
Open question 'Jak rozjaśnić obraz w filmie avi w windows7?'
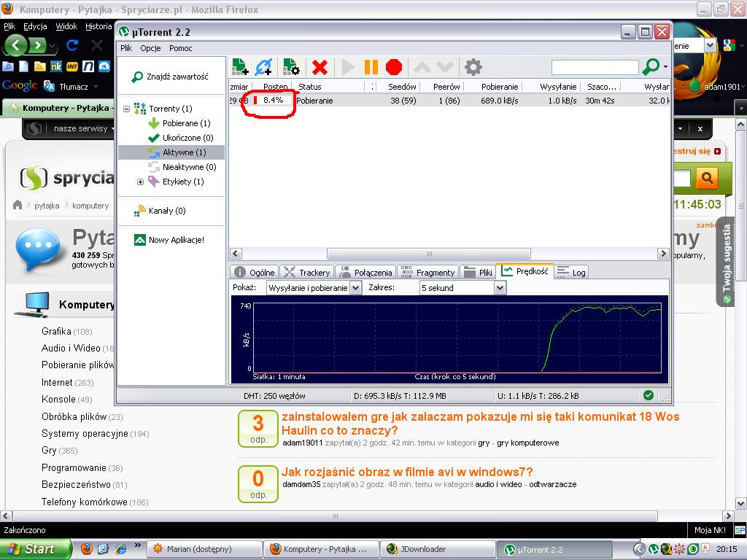[x=407, y=472]
